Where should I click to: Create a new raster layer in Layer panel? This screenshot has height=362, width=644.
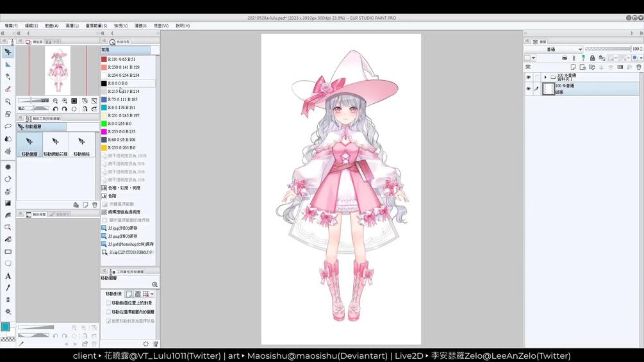574,67
